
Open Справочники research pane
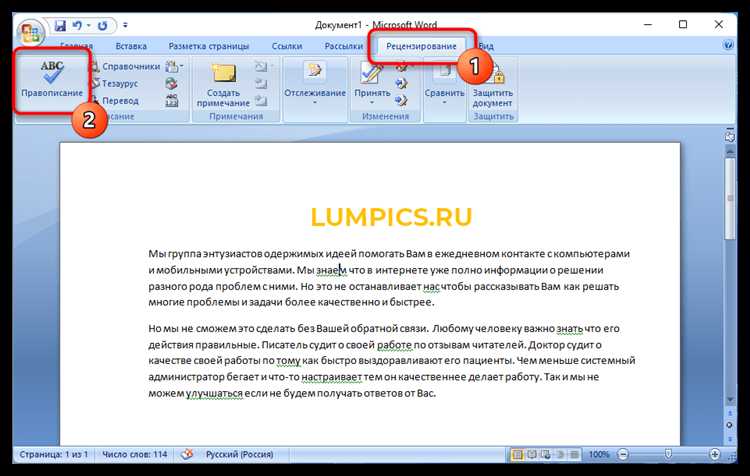(126, 66)
